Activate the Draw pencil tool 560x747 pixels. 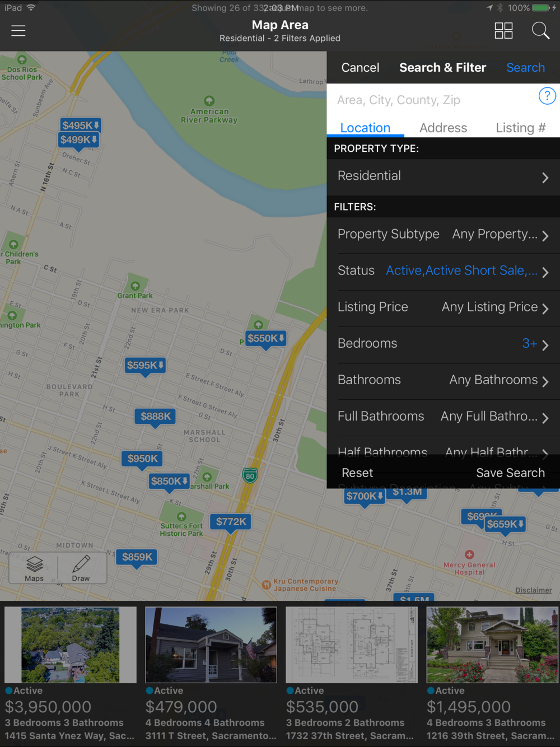(x=81, y=568)
